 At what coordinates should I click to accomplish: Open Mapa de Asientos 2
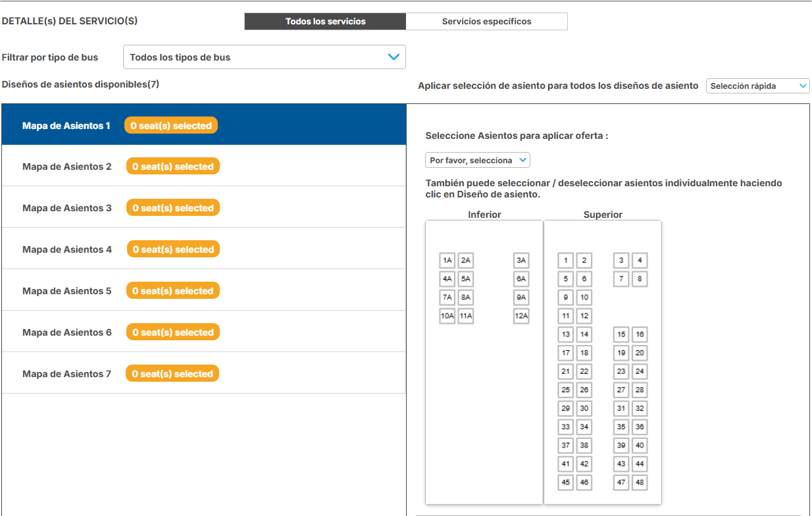click(67, 167)
